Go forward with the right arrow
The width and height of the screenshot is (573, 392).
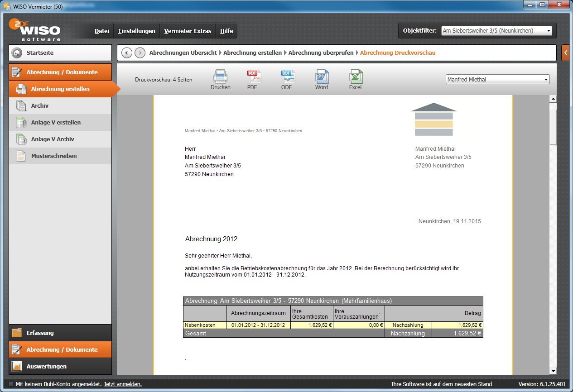coord(140,53)
